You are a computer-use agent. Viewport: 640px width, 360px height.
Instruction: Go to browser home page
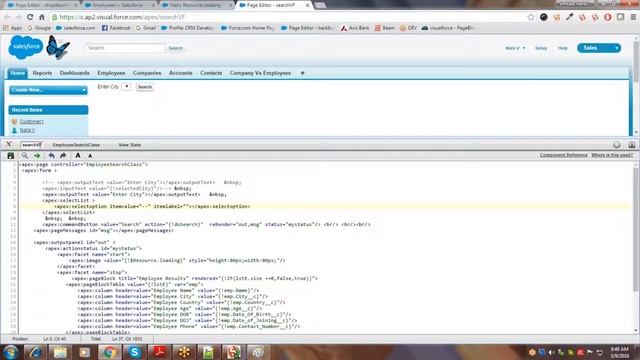[42, 17]
